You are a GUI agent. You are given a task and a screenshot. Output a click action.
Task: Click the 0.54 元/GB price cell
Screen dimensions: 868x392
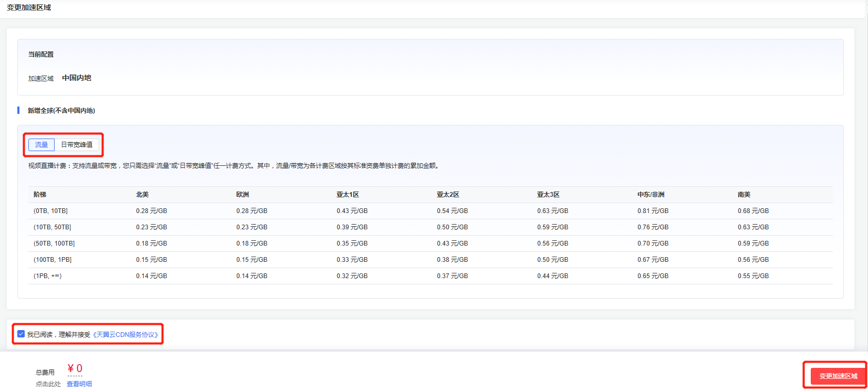(453, 211)
